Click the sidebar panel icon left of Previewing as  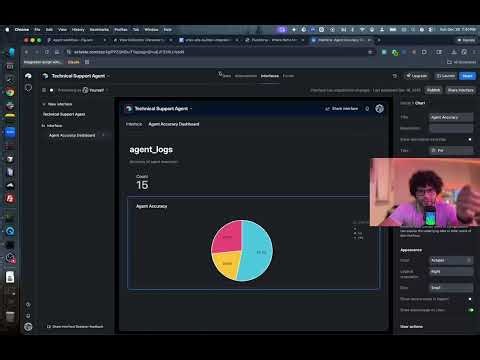[x=44, y=90]
